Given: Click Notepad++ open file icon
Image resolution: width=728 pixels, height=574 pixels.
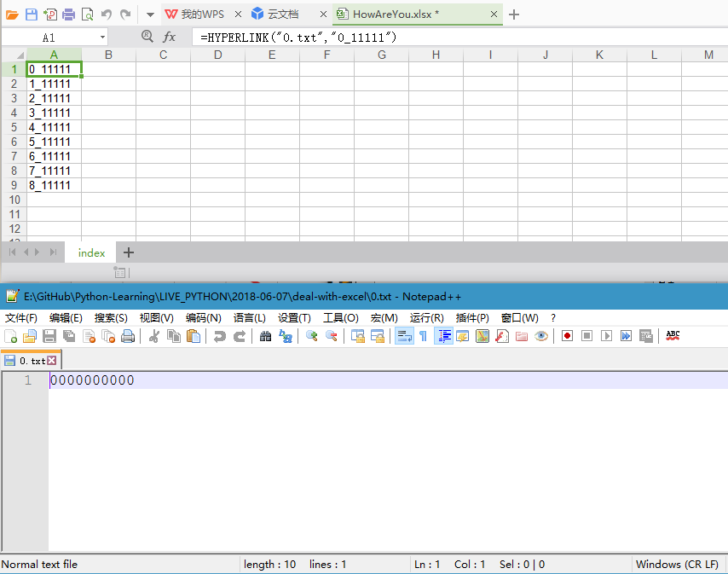Looking at the screenshot, I should coord(29,336).
